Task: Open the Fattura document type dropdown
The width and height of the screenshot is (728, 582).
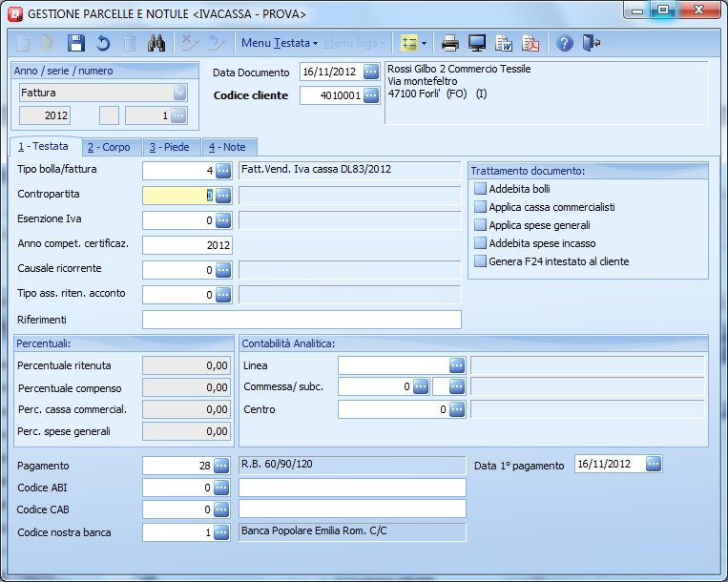Action: pyautogui.click(x=179, y=93)
